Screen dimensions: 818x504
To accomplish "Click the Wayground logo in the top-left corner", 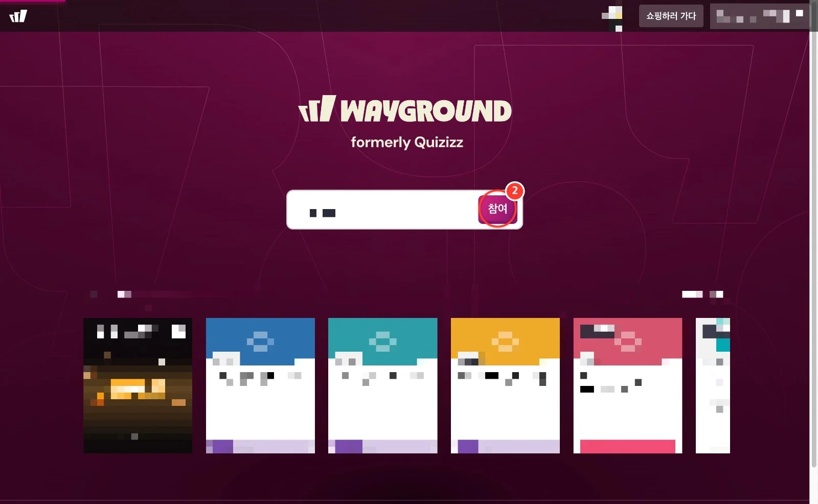I will pyautogui.click(x=18, y=16).
